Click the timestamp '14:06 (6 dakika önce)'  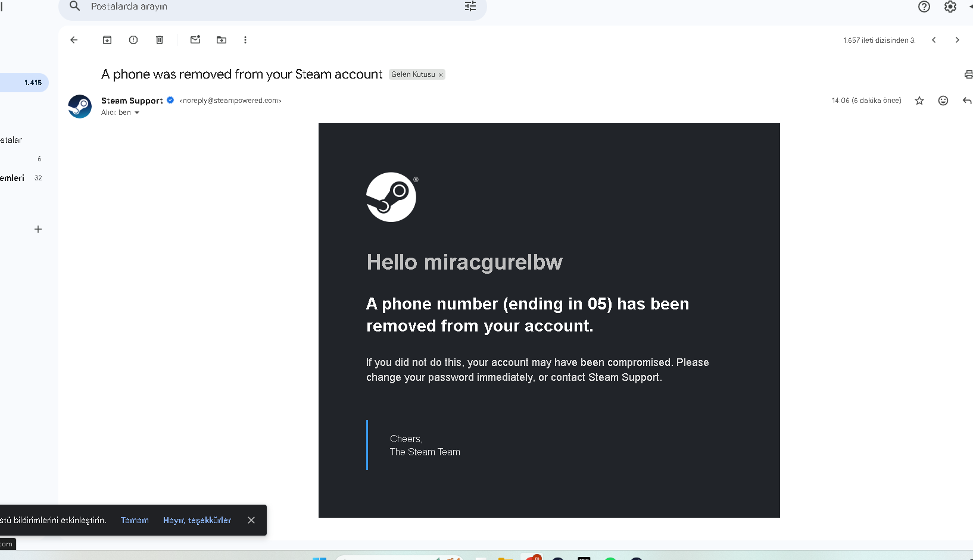866,101
